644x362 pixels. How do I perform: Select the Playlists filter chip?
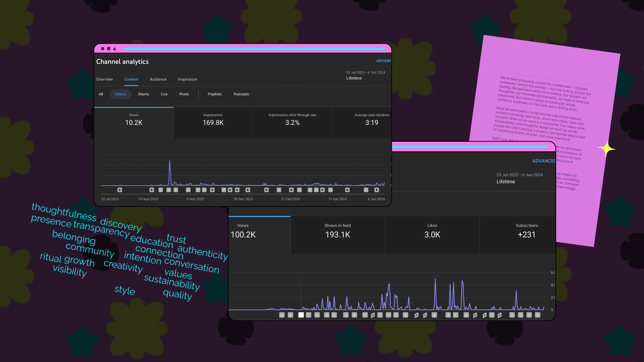[214, 94]
